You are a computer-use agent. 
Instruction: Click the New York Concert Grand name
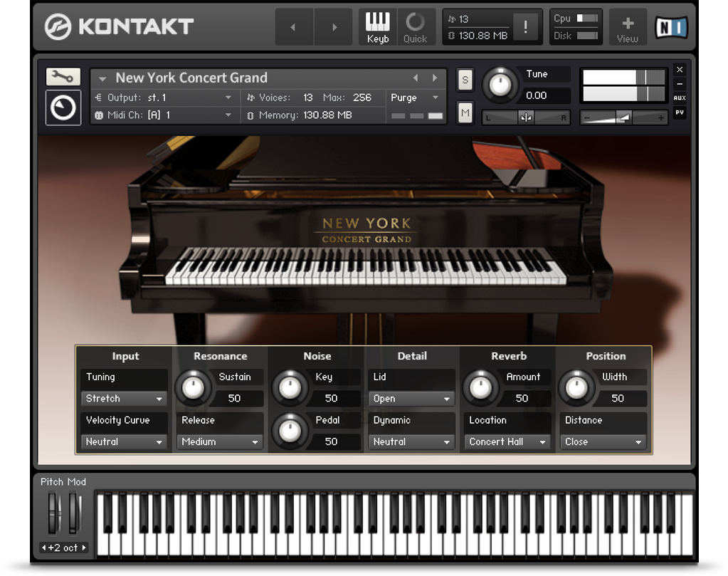click(x=191, y=78)
